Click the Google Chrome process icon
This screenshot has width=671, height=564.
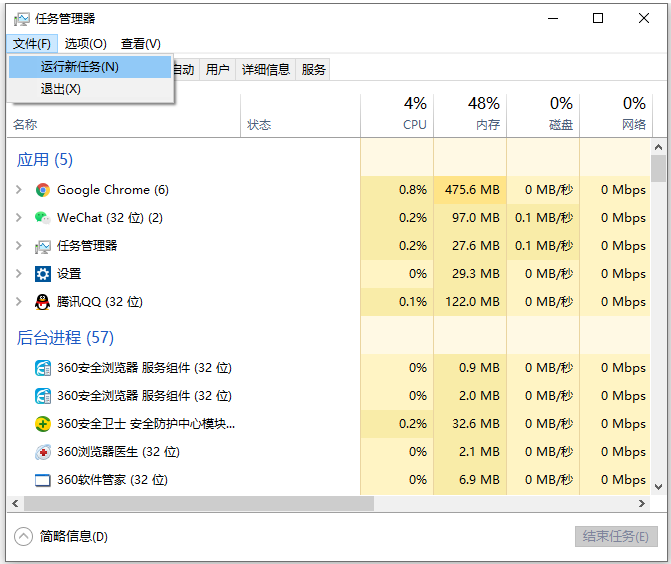tap(43, 190)
